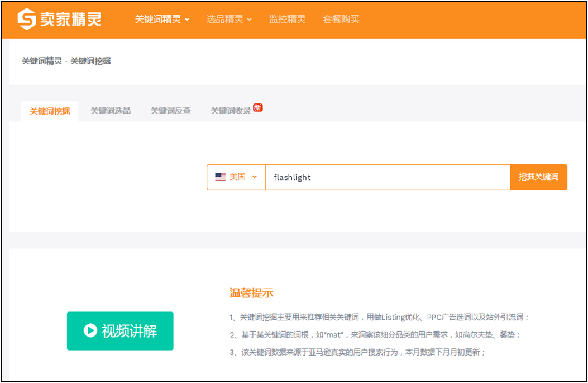Image resolution: width=588 pixels, height=383 pixels.
Task: Click the red 新 badge icon
Action: click(257, 107)
